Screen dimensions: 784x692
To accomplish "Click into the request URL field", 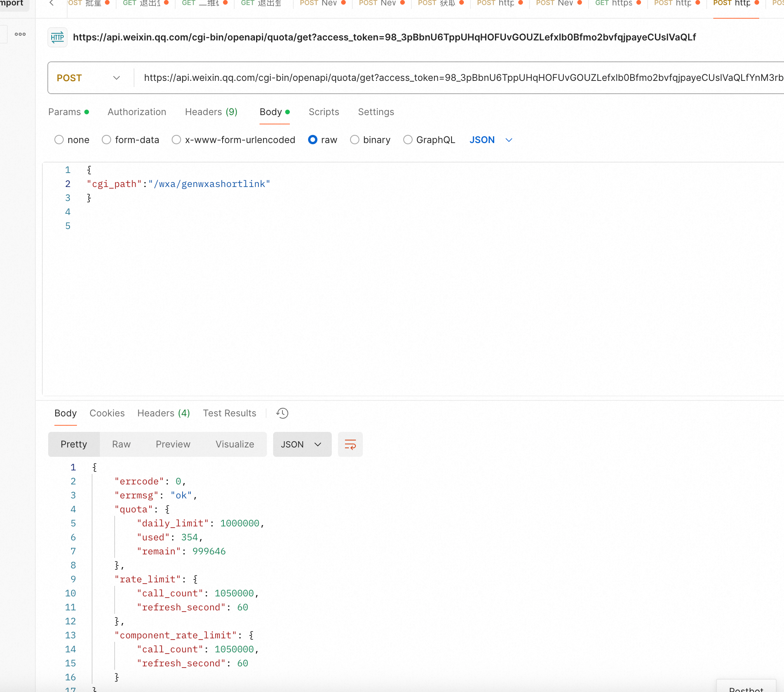I will 458,78.
